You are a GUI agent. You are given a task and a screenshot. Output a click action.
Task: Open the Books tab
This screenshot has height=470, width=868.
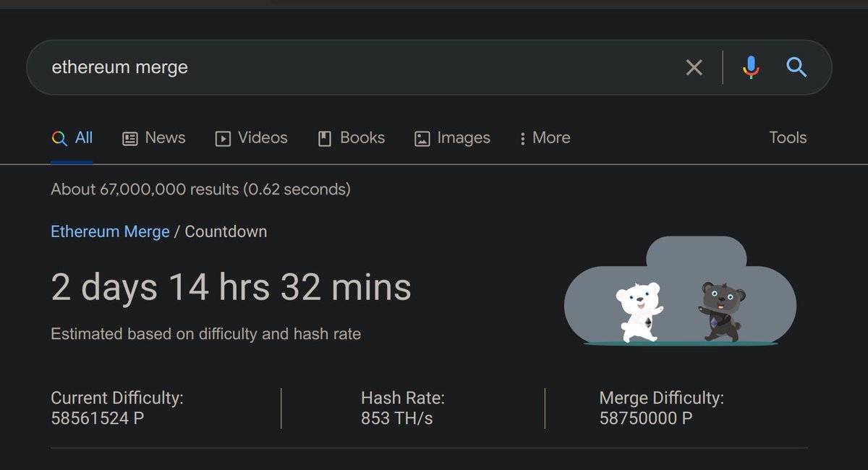coord(352,138)
